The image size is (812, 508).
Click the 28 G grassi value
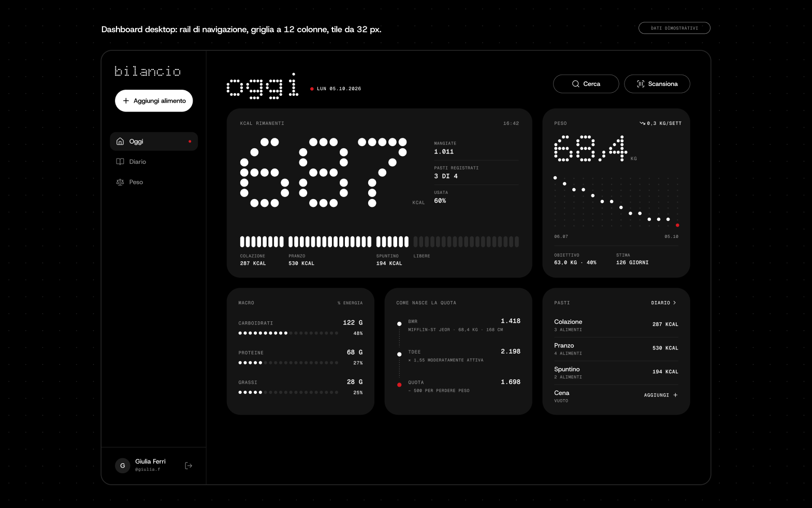coord(355,382)
